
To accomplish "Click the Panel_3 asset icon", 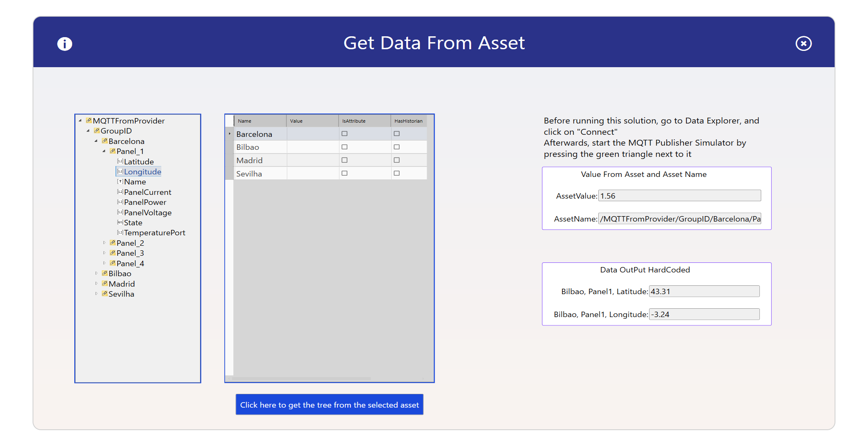I will 112,253.
